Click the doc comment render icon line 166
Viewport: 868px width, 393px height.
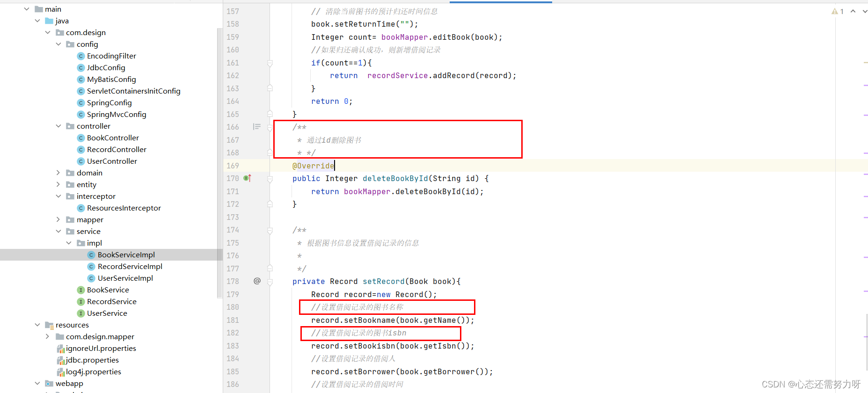[256, 127]
